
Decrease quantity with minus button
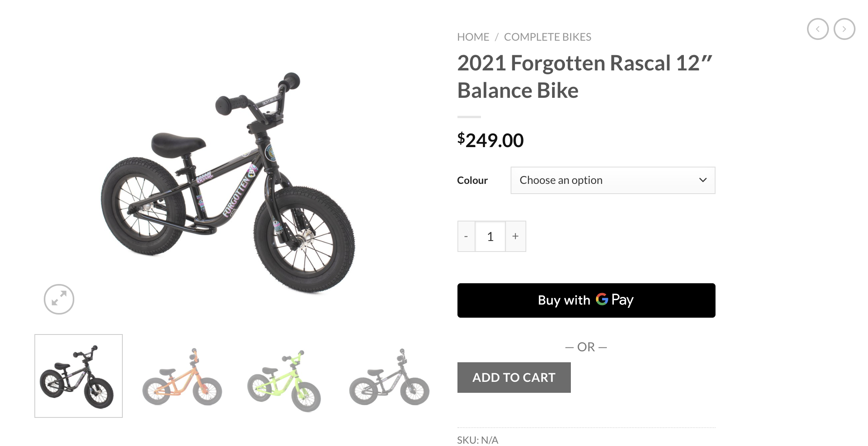pos(466,236)
